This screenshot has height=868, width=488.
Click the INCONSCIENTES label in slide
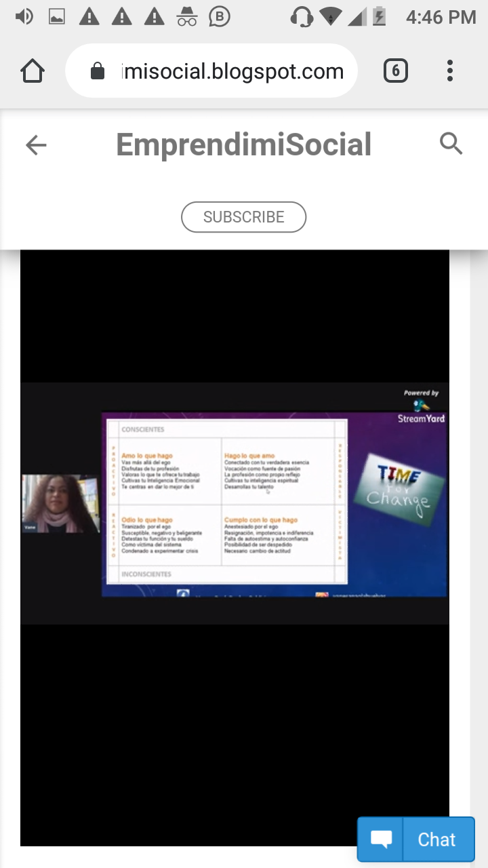point(146,574)
